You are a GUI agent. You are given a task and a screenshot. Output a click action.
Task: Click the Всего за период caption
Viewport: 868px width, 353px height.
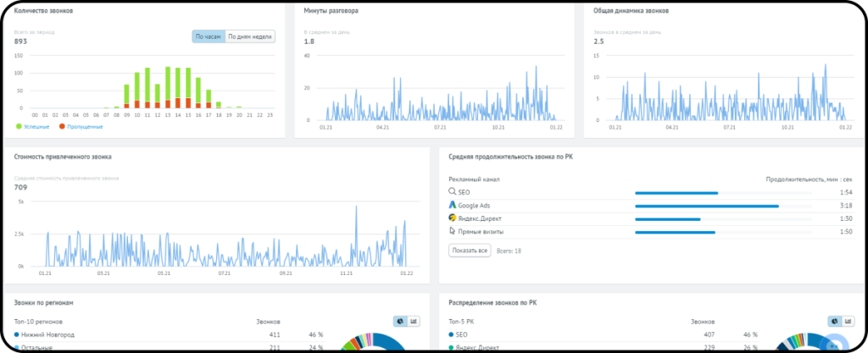(34, 32)
